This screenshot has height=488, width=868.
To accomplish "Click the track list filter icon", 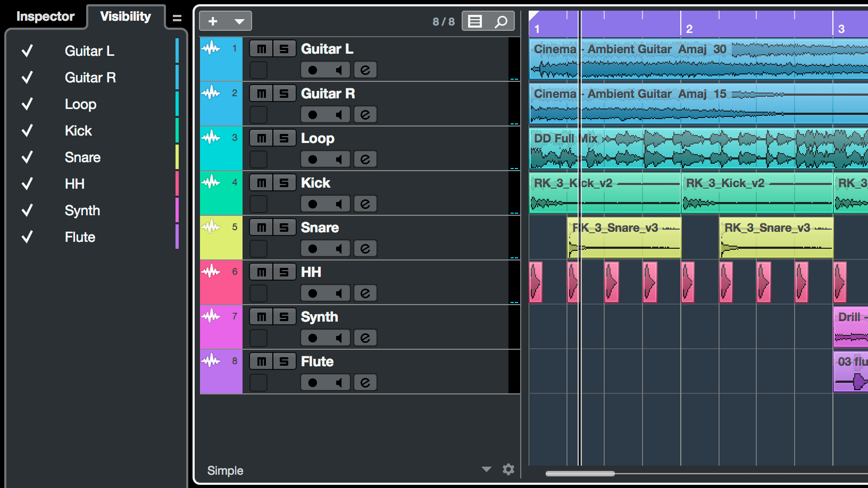I will [x=475, y=21].
